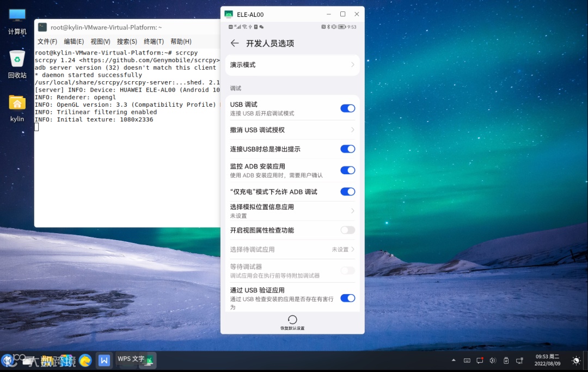The height and width of the screenshot is (372, 588).
Task: Click the root@kylin-VMware-Virtual-Platform terminal title
Action: tap(106, 27)
